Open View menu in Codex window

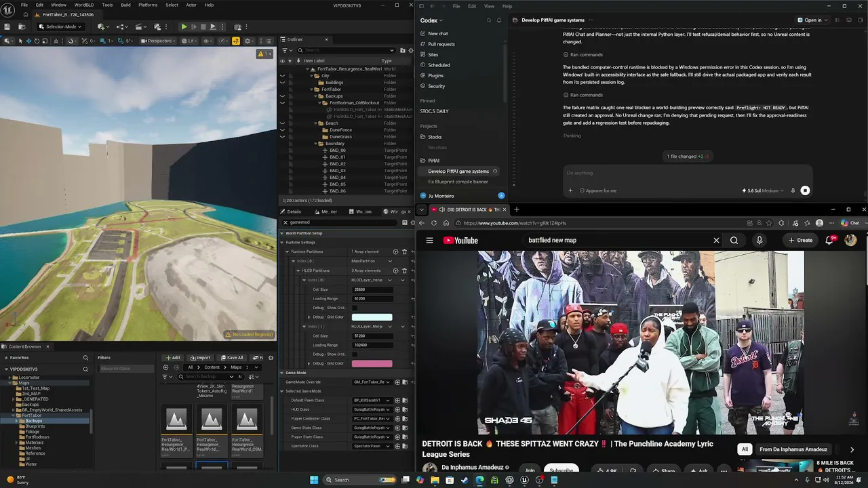click(x=489, y=6)
